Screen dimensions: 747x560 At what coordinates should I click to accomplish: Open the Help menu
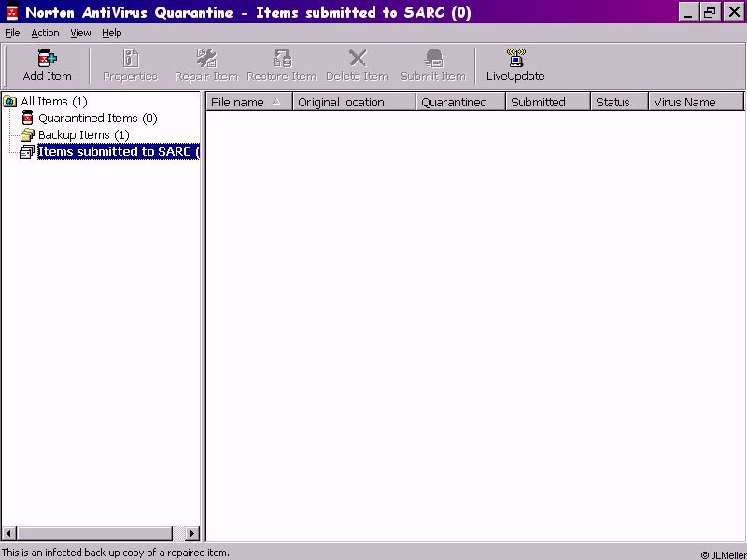(112, 33)
